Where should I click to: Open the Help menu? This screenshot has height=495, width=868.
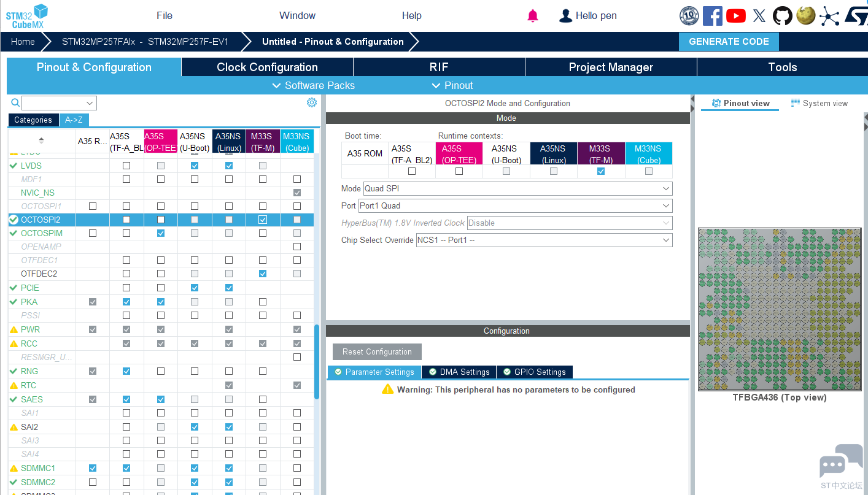[x=412, y=16]
